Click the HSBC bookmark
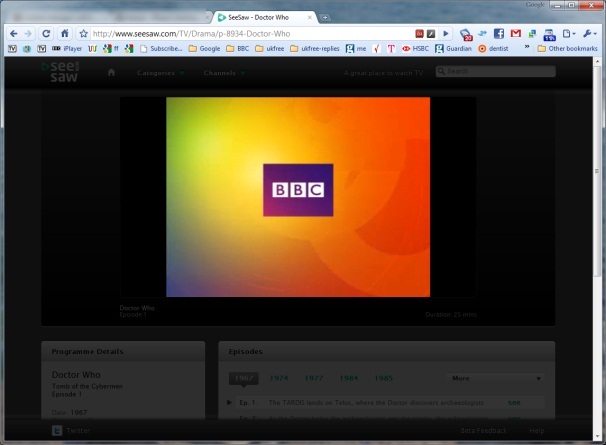Viewport: 606px width, 445px height. point(415,49)
